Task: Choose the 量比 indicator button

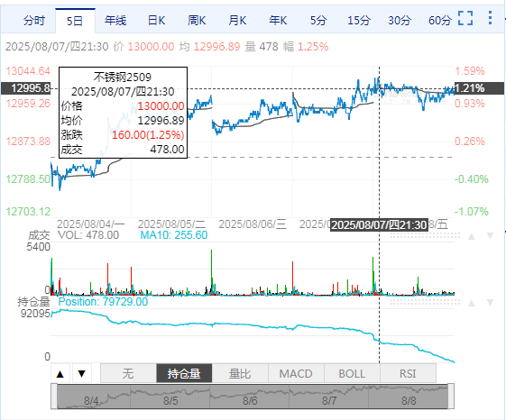Action: point(240,373)
